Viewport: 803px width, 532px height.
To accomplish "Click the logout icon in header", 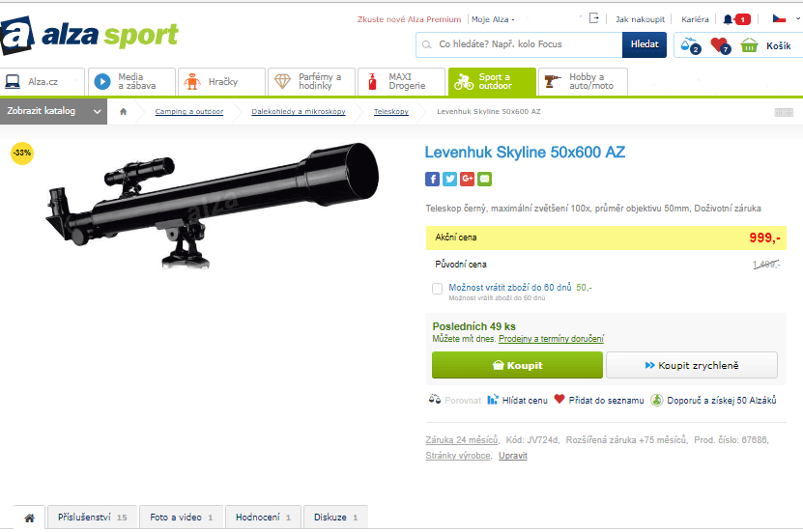I will coord(593,18).
